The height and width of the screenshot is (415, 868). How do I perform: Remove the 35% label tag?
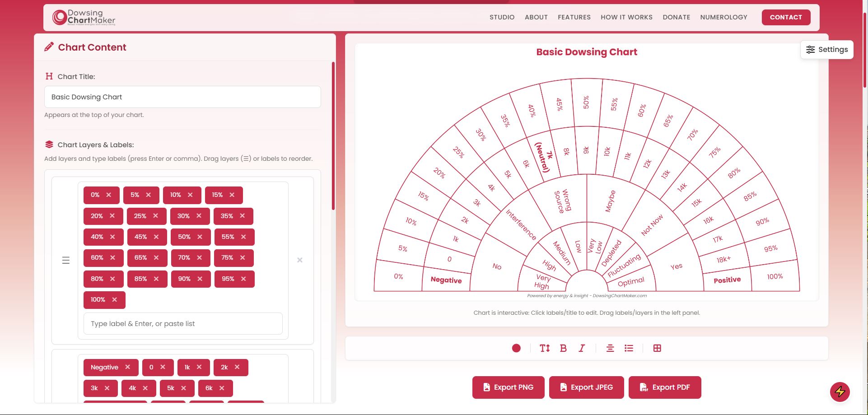click(x=243, y=216)
